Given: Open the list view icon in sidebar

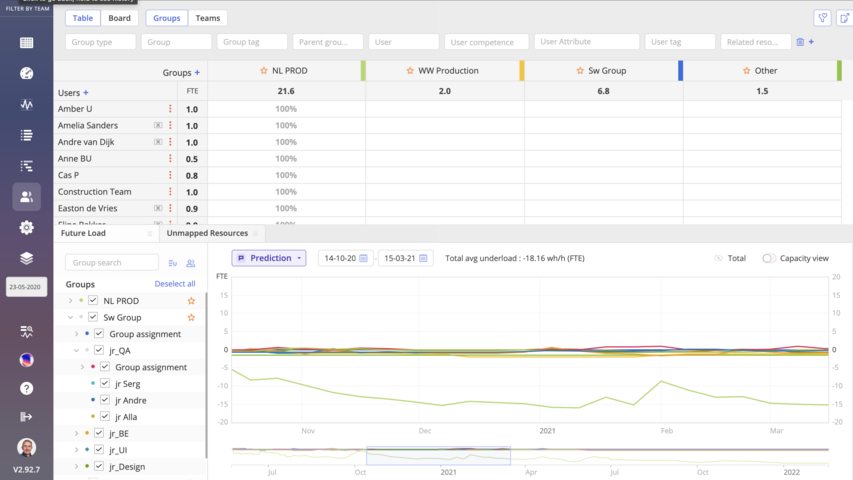Looking at the screenshot, I should coord(26,135).
